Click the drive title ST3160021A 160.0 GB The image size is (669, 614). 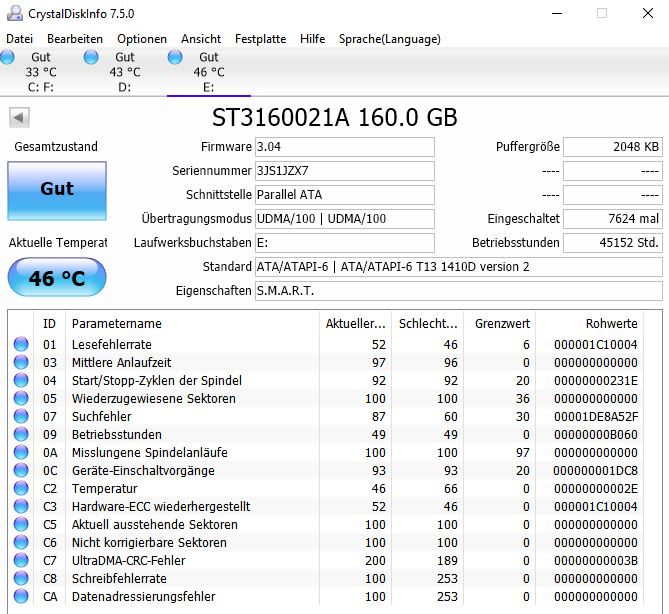point(335,117)
